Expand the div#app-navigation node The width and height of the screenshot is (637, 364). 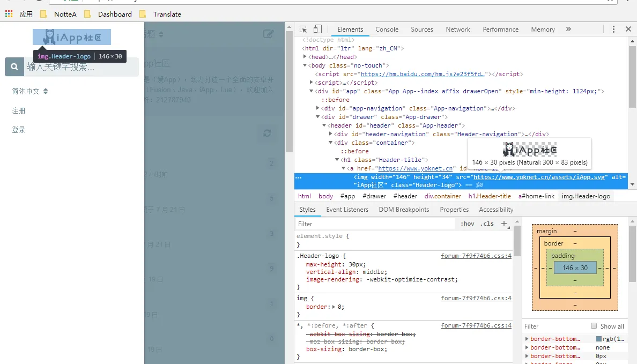pyautogui.click(x=317, y=108)
